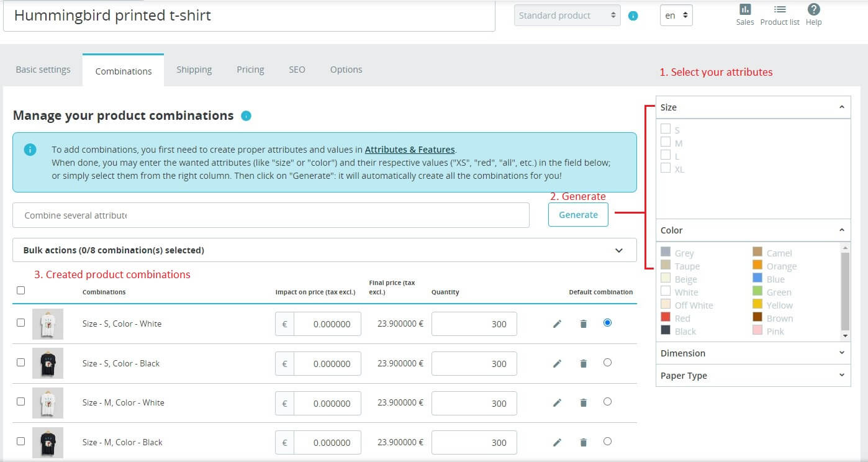Edit the Size - M, Color - Black combination
The image size is (868, 462).
tap(557, 443)
